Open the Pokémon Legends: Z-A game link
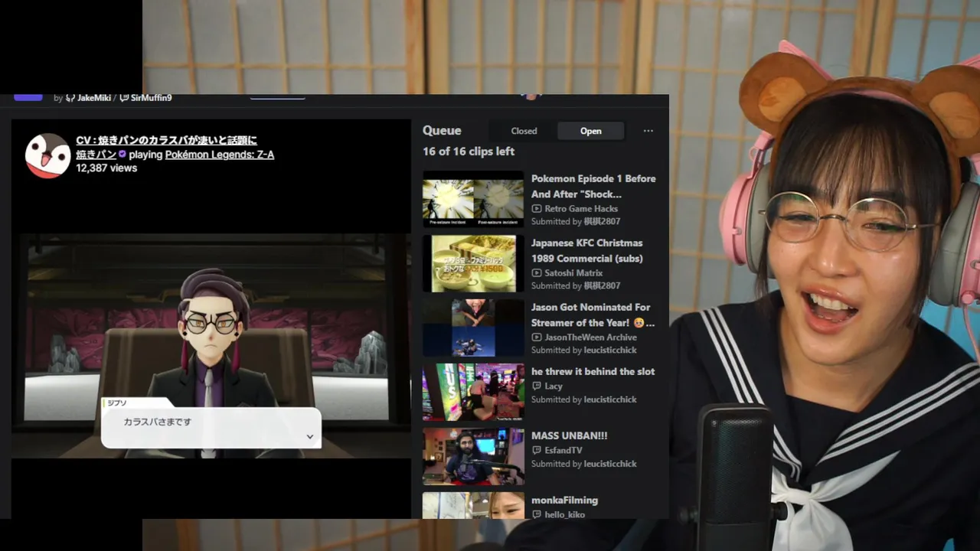Screen dimensions: 980x551 point(219,155)
